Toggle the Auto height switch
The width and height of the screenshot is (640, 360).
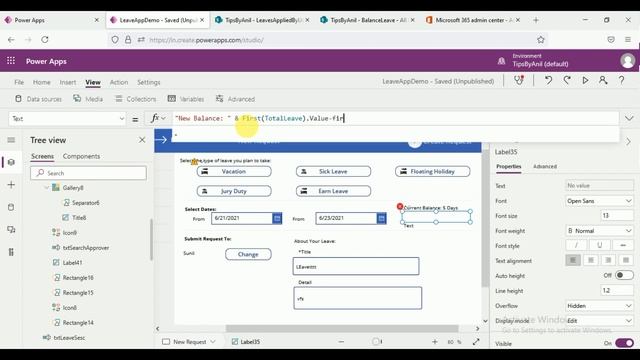click(624, 275)
